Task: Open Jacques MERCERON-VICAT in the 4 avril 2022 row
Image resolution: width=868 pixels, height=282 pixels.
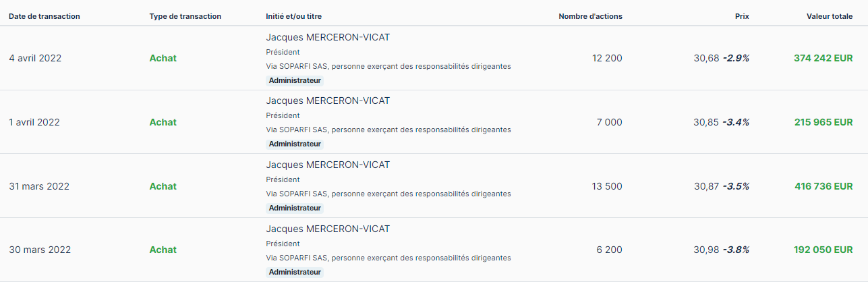Action: [x=328, y=37]
